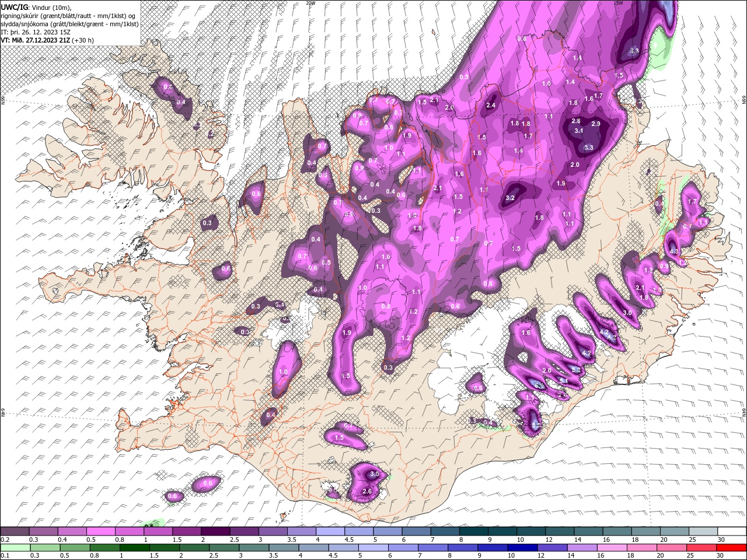
Task: Pick the top-row snow swatch between 0.2 and 0.3
Action: click(x=15, y=531)
